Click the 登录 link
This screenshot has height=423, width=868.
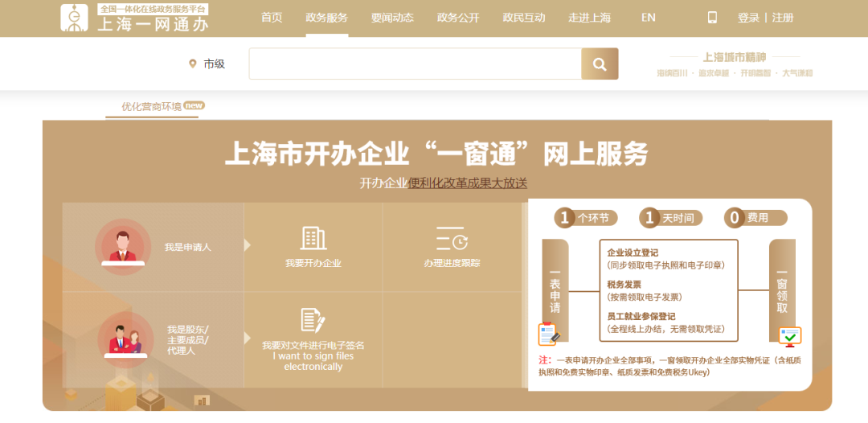(748, 18)
